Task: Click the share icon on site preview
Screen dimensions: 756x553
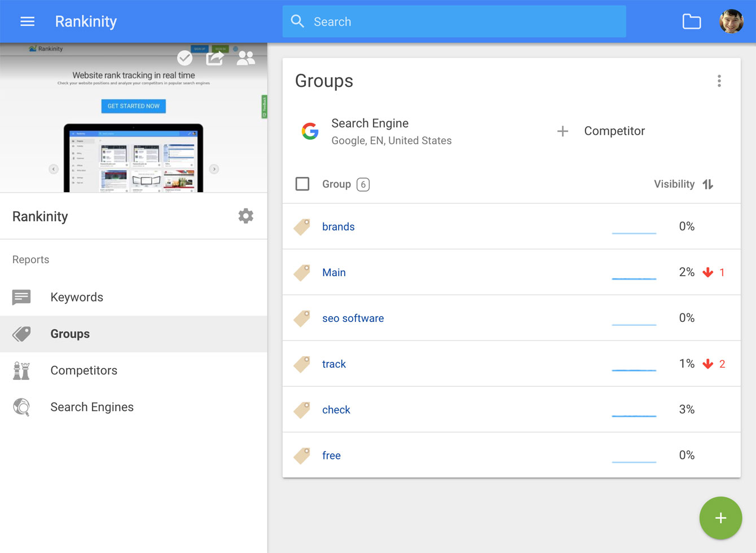Action: [215, 57]
